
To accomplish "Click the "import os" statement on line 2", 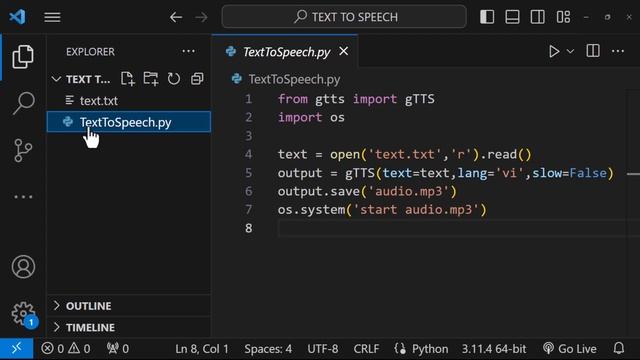I will click(311, 118).
